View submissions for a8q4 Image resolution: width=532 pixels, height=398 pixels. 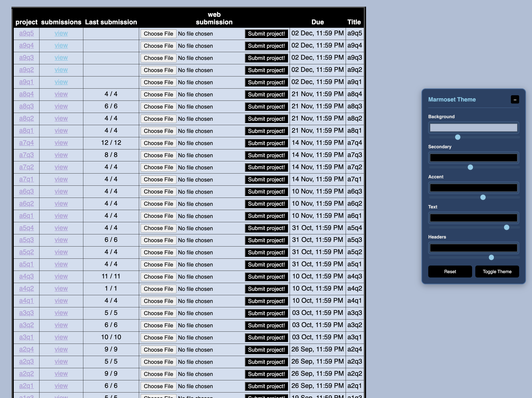[61, 94]
